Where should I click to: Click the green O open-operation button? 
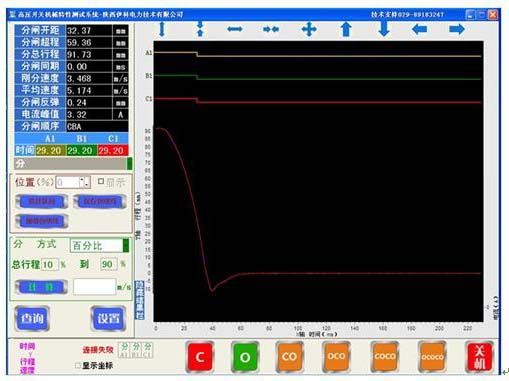pyautogui.click(x=245, y=357)
